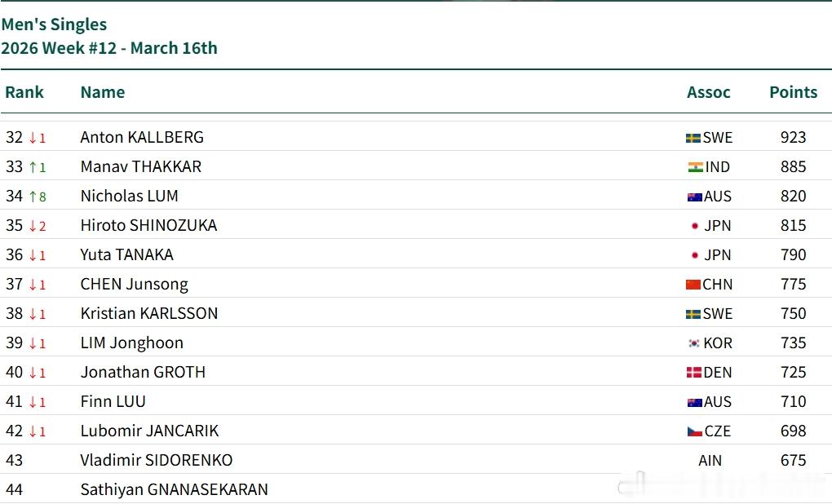Click the China flag for CHEN Junsong
Screen dimensions: 832x504
[x=693, y=285]
